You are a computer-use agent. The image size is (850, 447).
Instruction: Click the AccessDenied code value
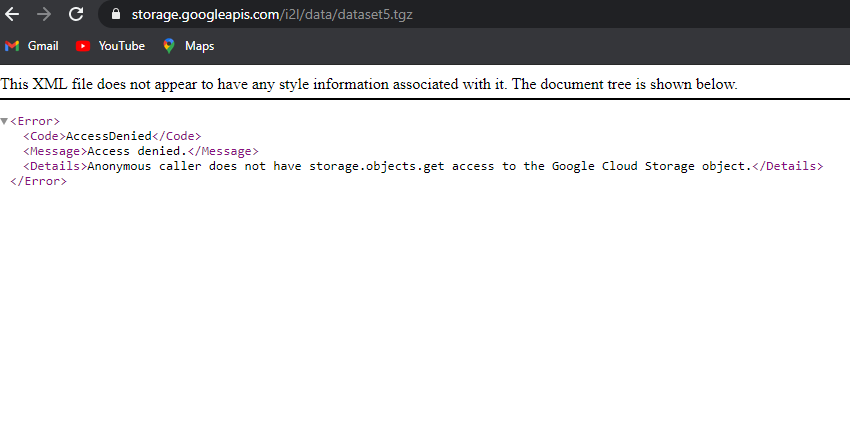(108, 136)
